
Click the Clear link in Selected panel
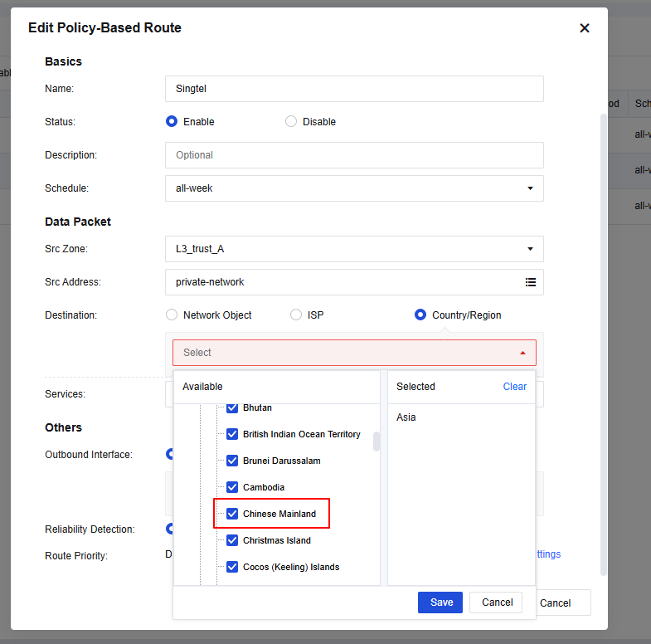[x=514, y=387]
